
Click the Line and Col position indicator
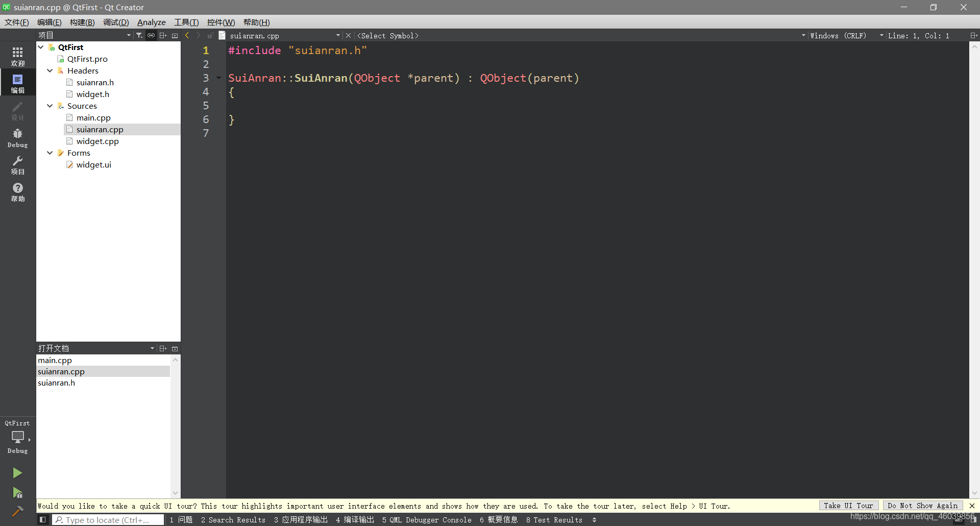point(919,35)
